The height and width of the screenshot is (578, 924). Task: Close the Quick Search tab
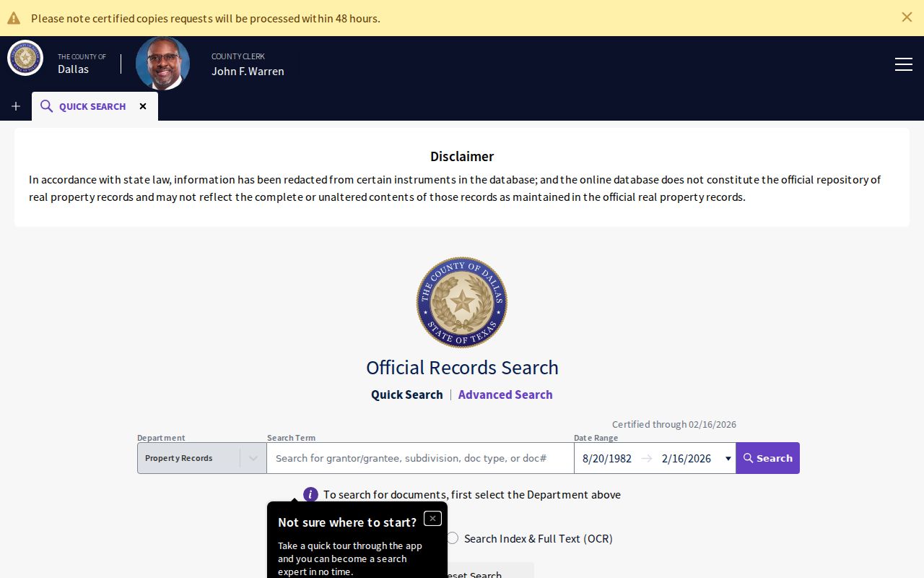tap(143, 106)
